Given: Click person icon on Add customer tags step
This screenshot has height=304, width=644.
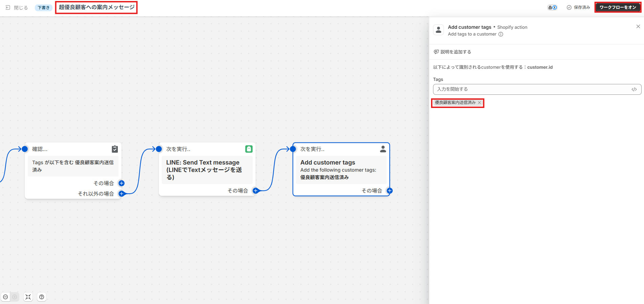Looking at the screenshot, I should [383, 149].
